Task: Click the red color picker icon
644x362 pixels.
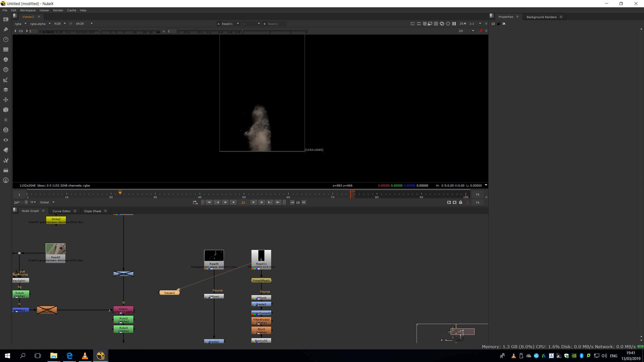Action: point(480,31)
